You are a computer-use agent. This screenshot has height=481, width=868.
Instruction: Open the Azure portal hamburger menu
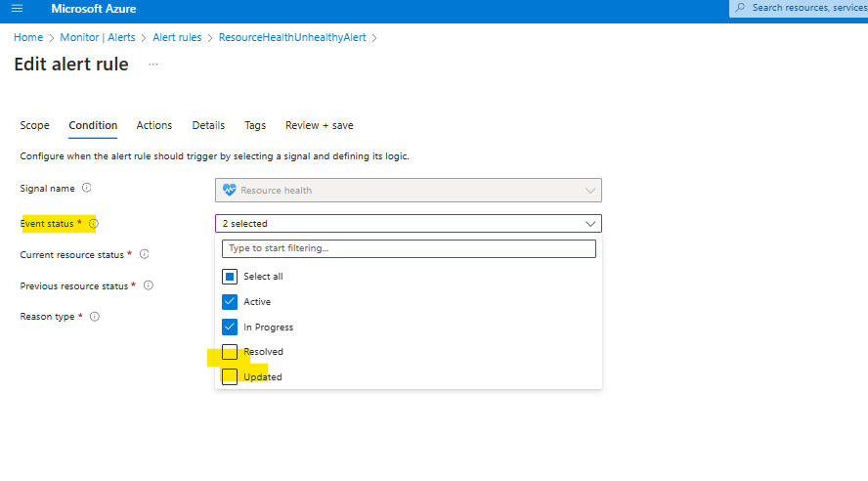coord(18,8)
